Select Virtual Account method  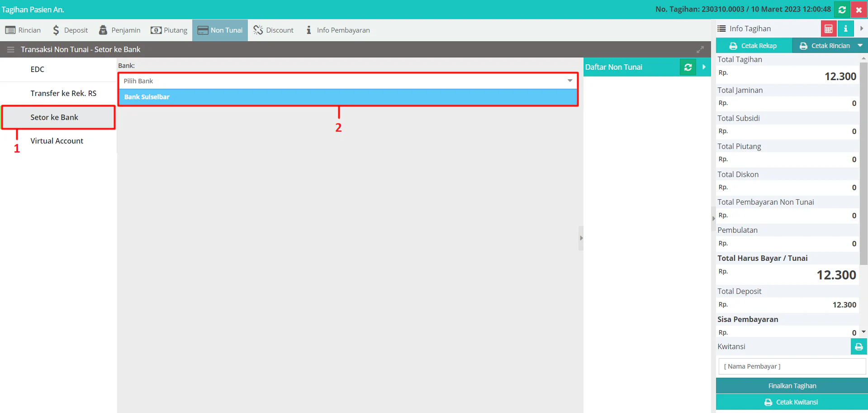58,141
